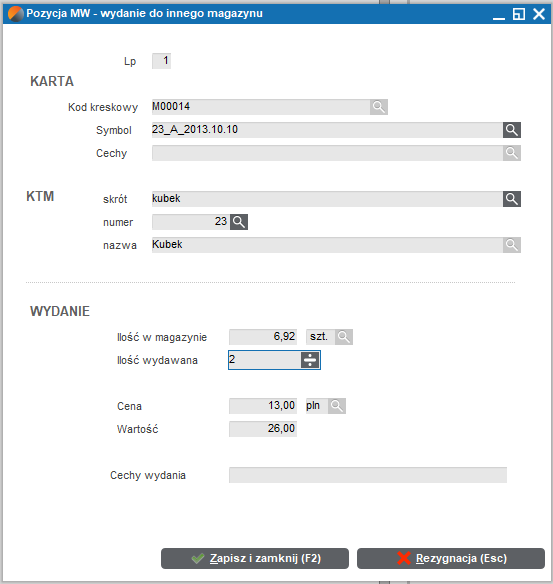Click the Symbol field 23_A_2013.10.10

[327, 130]
